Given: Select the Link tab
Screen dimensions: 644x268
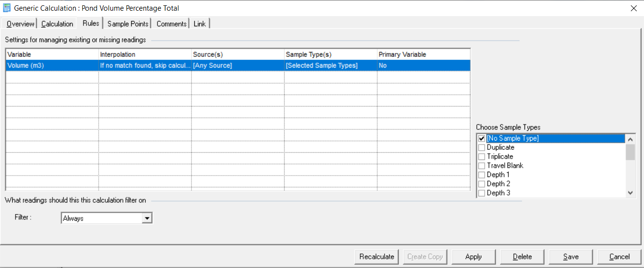Looking at the screenshot, I should pos(200,24).
